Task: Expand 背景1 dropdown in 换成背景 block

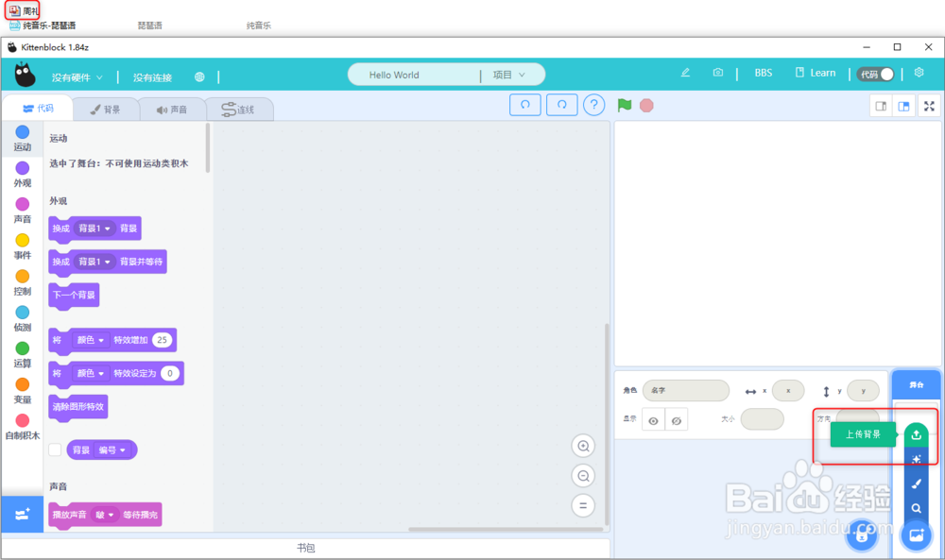Action: click(94, 229)
